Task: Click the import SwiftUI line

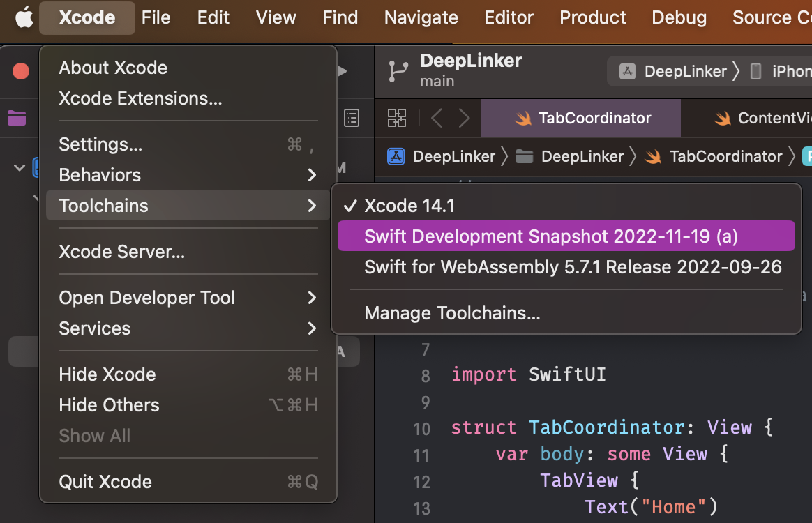Action: (x=528, y=374)
